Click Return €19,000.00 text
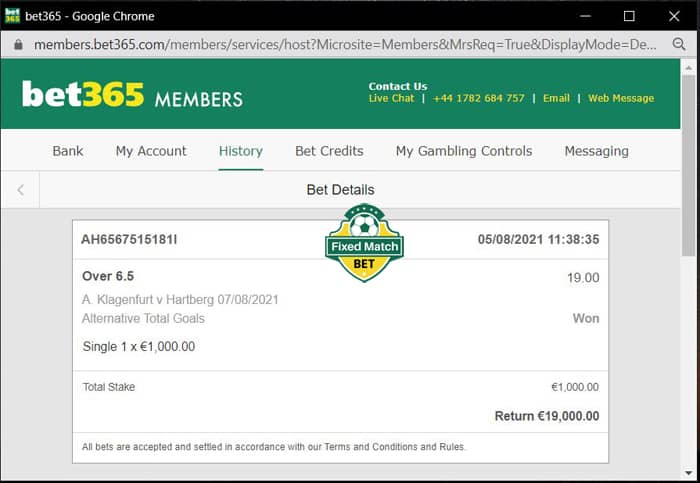 point(547,416)
